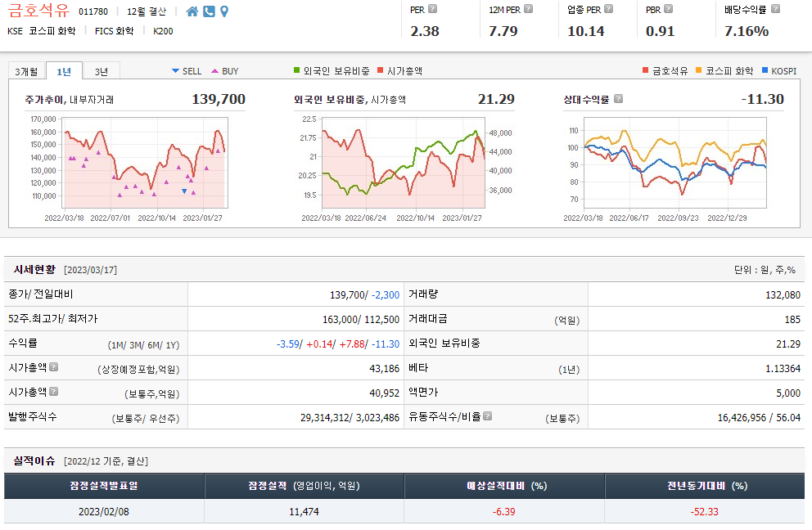Click the 21.29 value above foreign chart

(496, 99)
